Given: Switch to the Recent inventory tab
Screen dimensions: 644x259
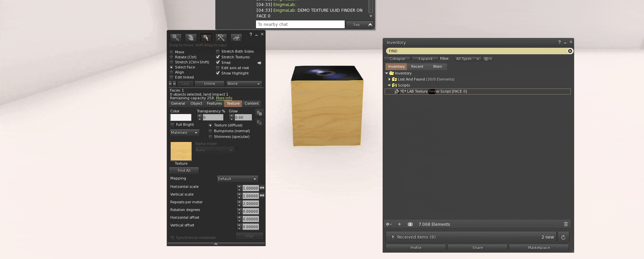Looking at the screenshot, I should (417, 66).
